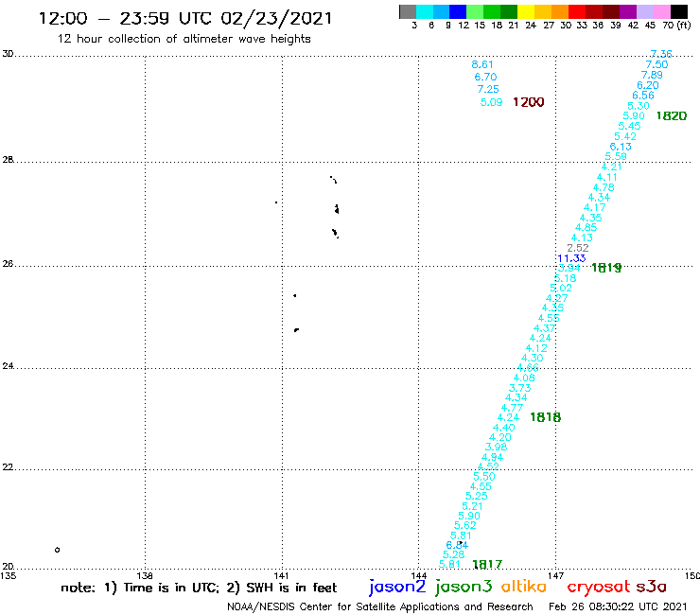Screen dimensions: 700x615
Task: Click the 5.28 wave height value
Action: pyautogui.click(x=453, y=554)
